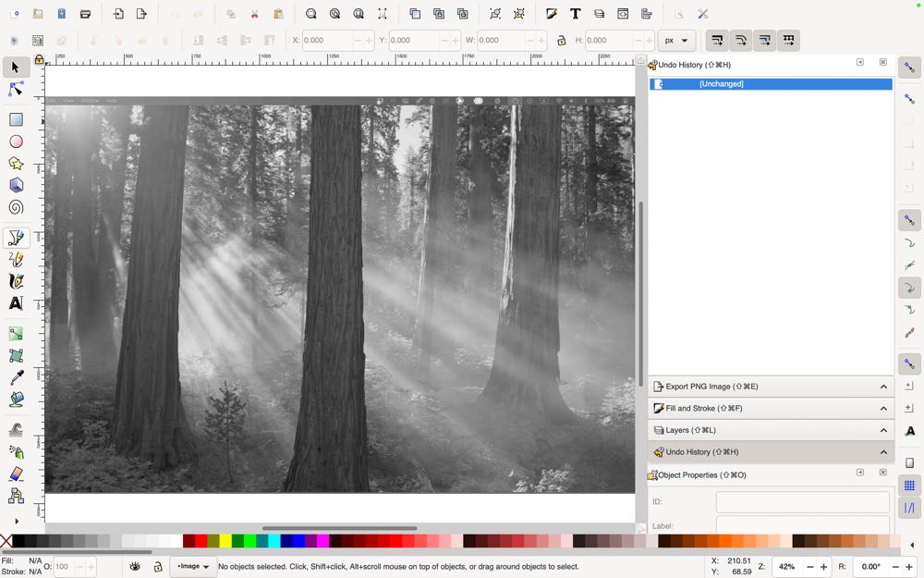The height and width of the screenshot is (578, 924).
Task: Click the X position field
Action: 327,40
